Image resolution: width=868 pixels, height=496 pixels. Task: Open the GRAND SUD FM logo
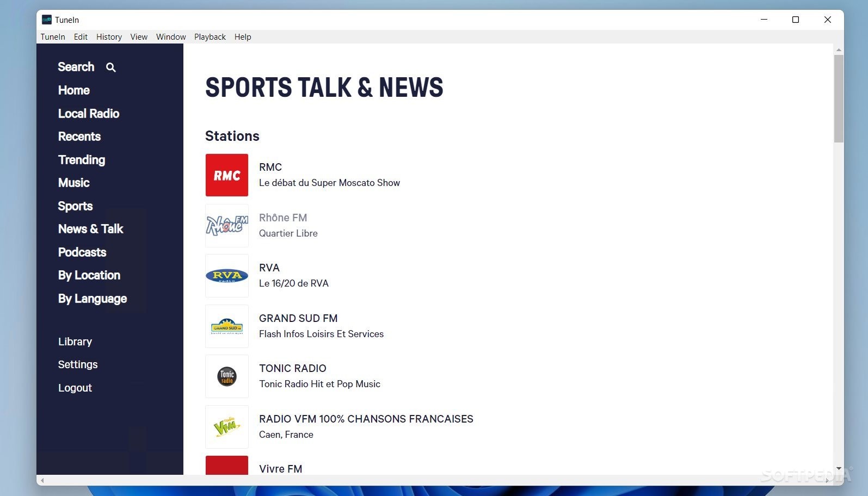point(227,326)
